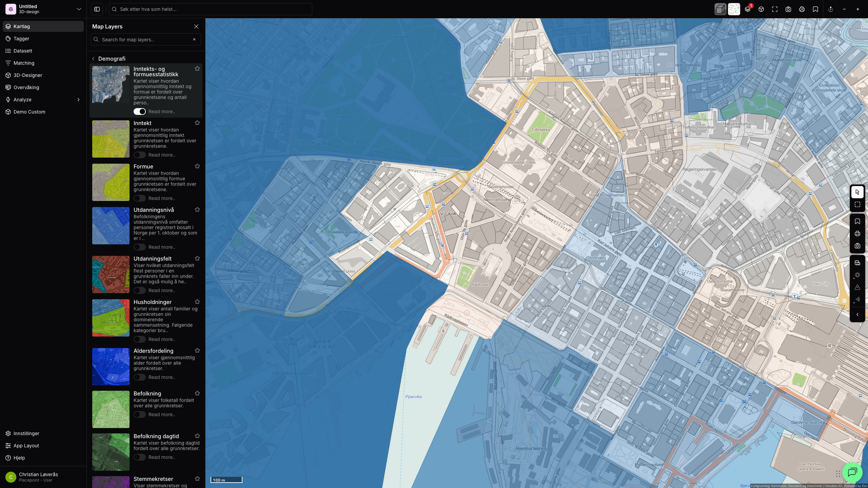Close the Map Layers panel
Image resolution: width=868 pixels, height=488 pixels.
[196, 26]
